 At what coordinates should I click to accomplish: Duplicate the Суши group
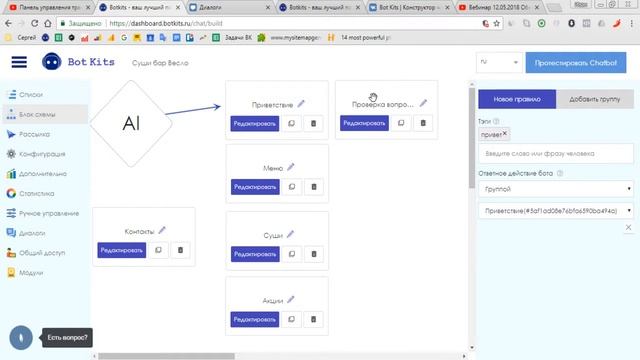pos(292,254)
